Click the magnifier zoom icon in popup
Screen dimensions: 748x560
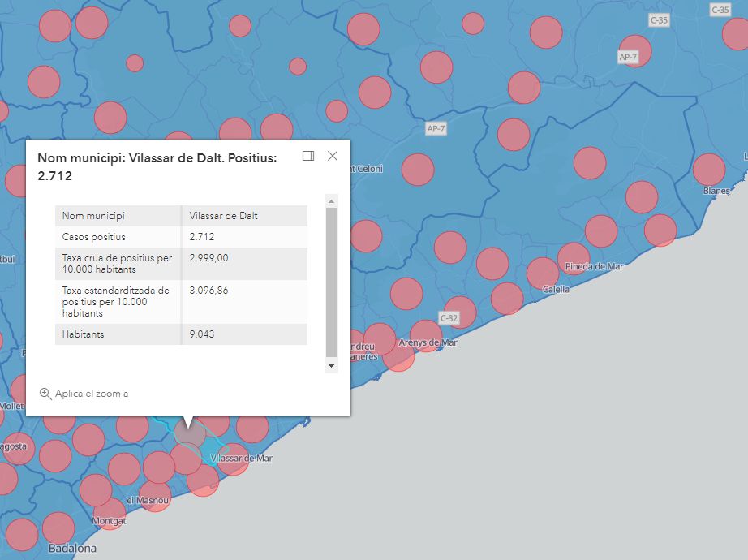click(x=45, y=394)
